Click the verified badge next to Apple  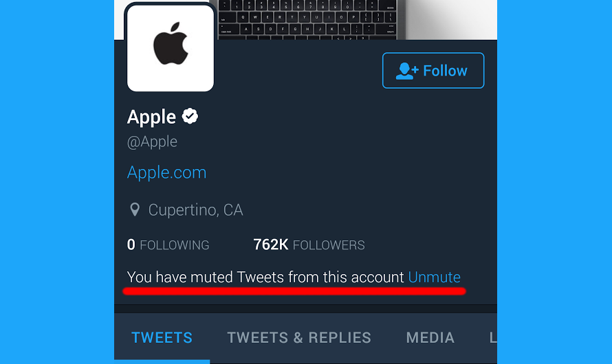point(190,116)
